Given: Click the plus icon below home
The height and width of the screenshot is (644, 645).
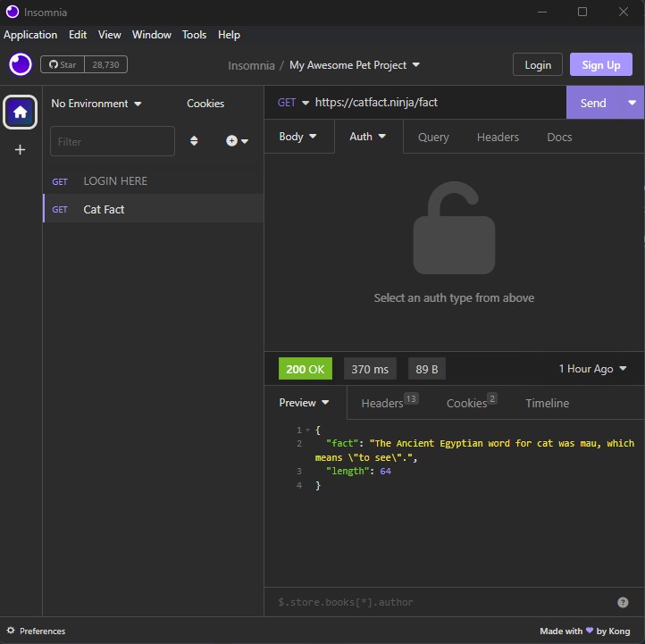Looking at the screenshot, I should click(20, 150).
